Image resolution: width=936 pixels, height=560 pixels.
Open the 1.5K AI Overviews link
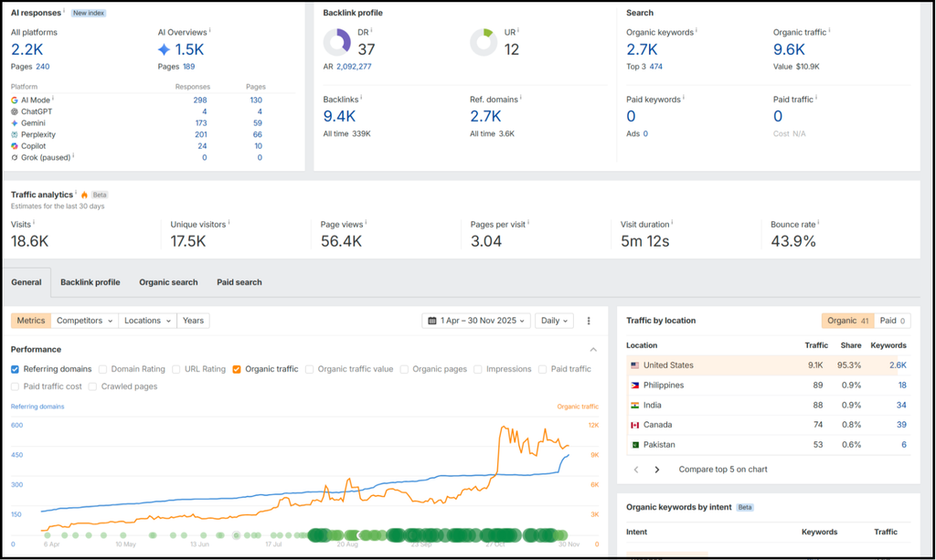point(189,49)
